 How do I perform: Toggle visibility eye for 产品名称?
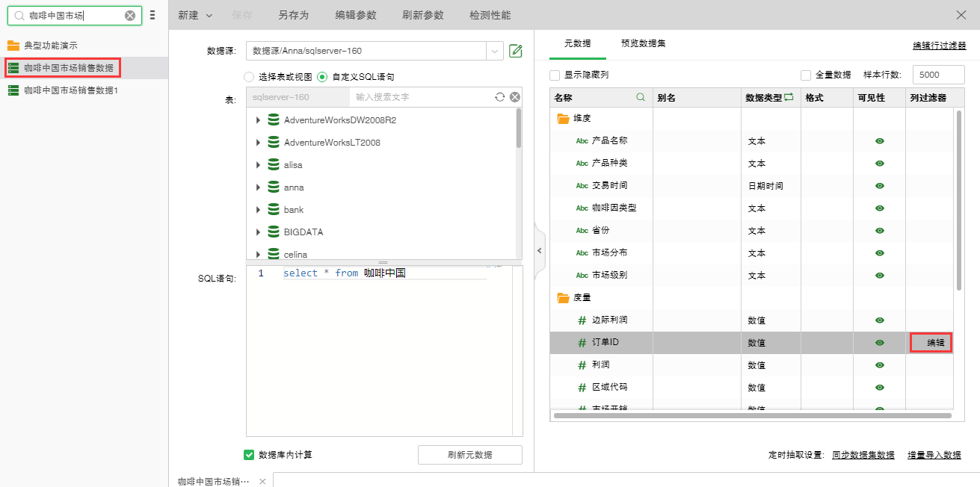[x=880, y=140]
